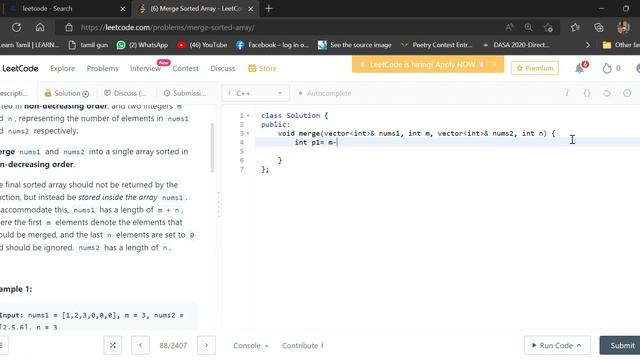Go to previous problem arrow
Screen dimensions: 640x360
(140, 345)
